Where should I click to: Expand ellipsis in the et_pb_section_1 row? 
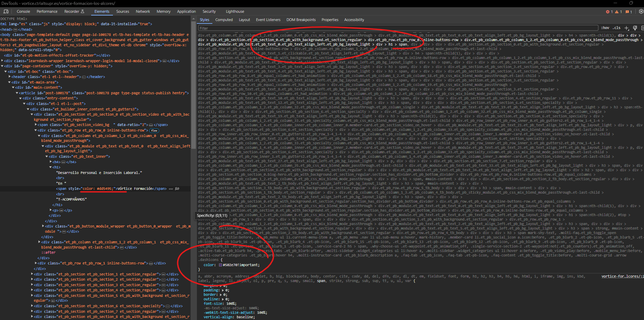click(x=164, y=274)
